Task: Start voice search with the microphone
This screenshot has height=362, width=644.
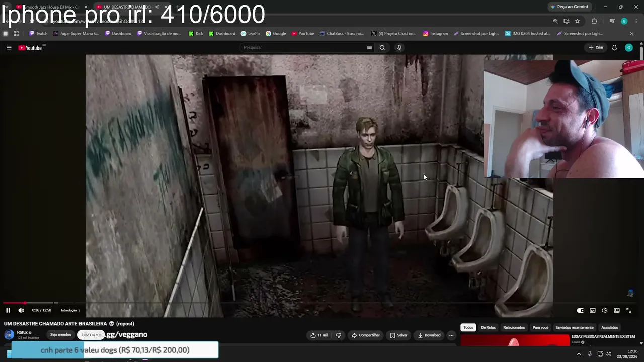Action: 399,48
